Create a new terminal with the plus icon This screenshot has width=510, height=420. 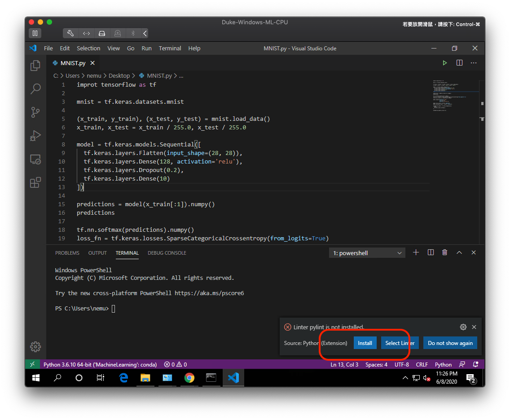[x=416, y=252]
